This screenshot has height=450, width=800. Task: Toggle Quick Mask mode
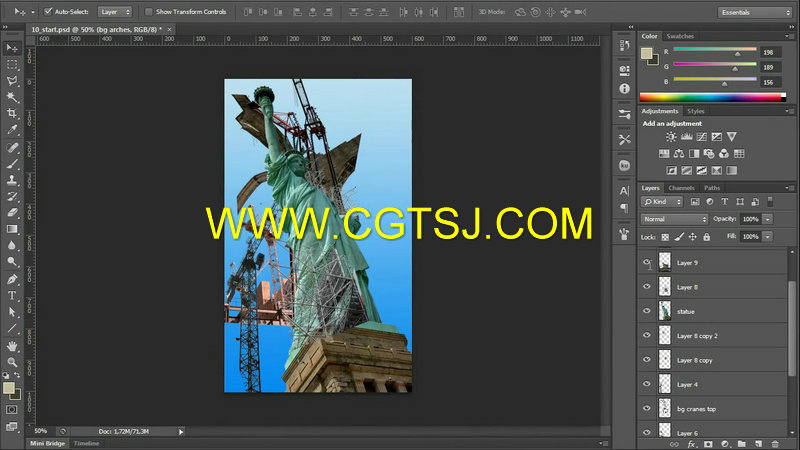12,410
